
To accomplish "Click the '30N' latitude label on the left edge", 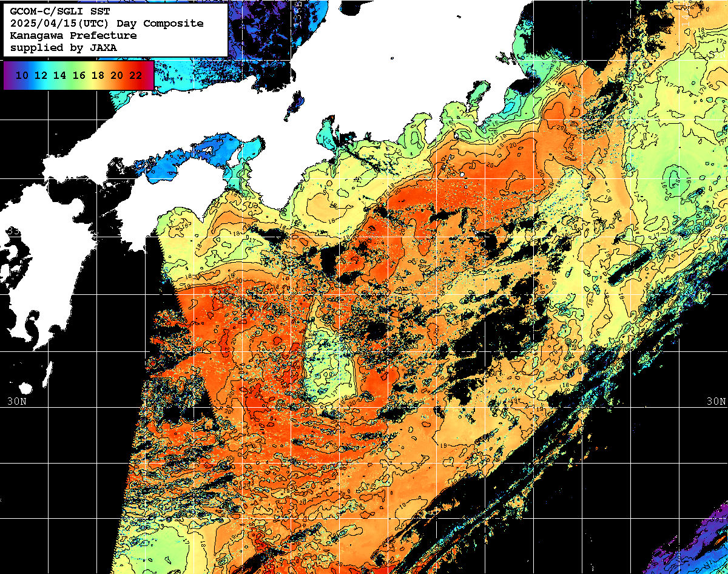I will click(x=18, y=402).
